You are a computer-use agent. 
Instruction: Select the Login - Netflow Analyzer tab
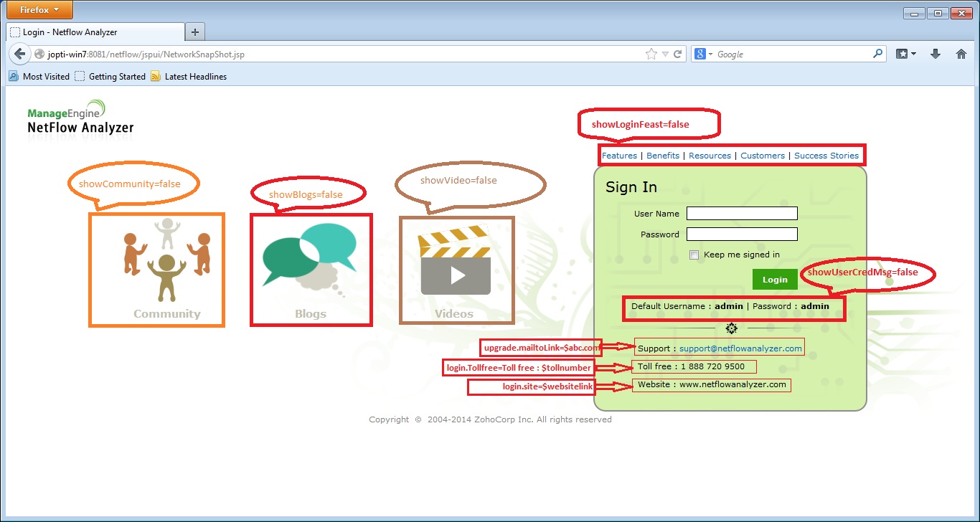(x=95, y=32)
